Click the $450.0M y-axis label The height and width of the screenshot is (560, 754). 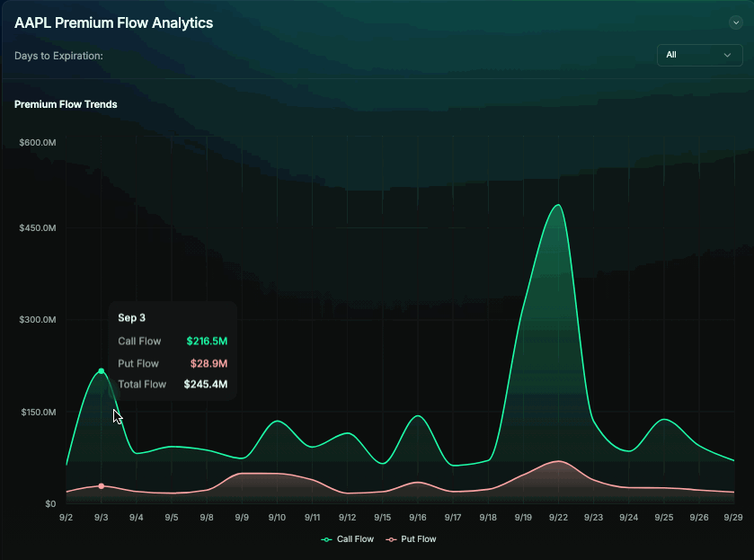tap(38, 228)
